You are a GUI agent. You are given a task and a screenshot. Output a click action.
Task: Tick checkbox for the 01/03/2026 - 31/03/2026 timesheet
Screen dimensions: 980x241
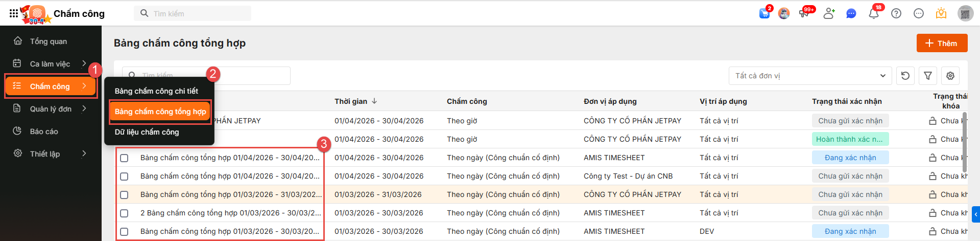pos(124,195)
